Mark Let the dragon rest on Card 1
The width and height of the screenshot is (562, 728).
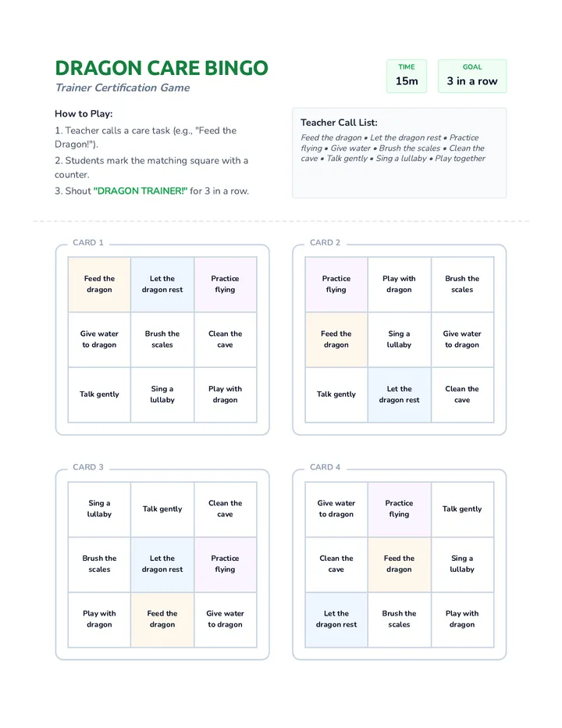162,284
